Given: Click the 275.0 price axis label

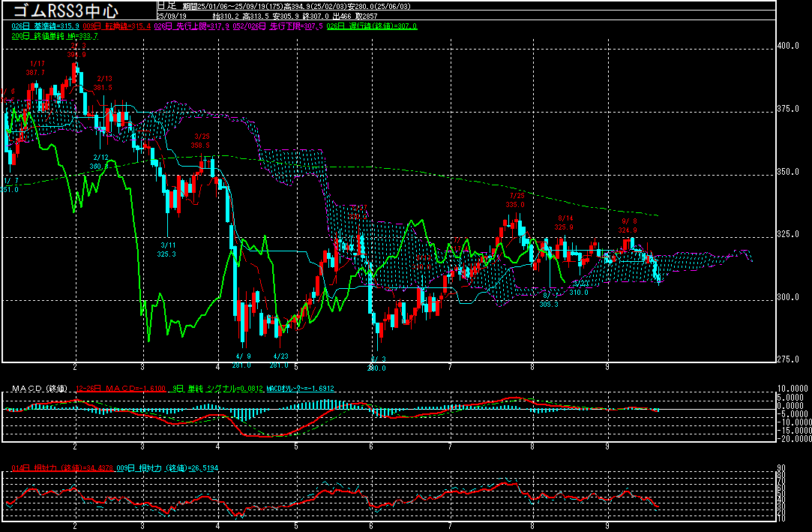Looking at the screenshot, I should coord(789,359).
